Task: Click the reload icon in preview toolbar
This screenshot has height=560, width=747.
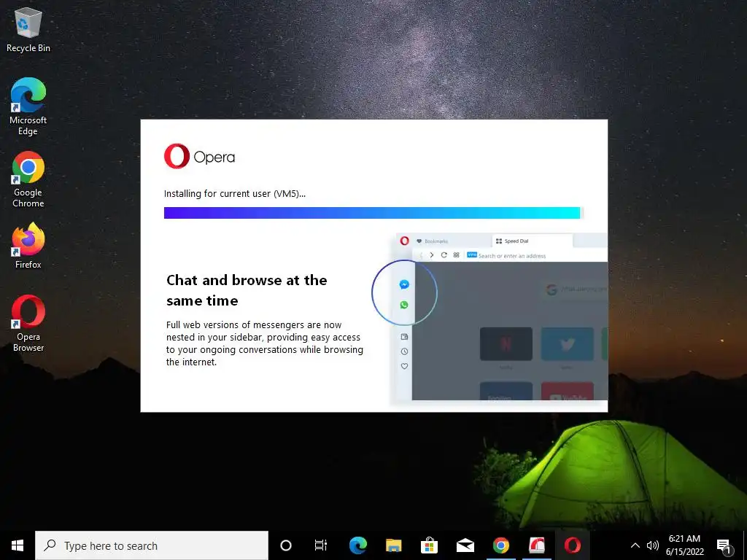Action: tap(444, 254)
